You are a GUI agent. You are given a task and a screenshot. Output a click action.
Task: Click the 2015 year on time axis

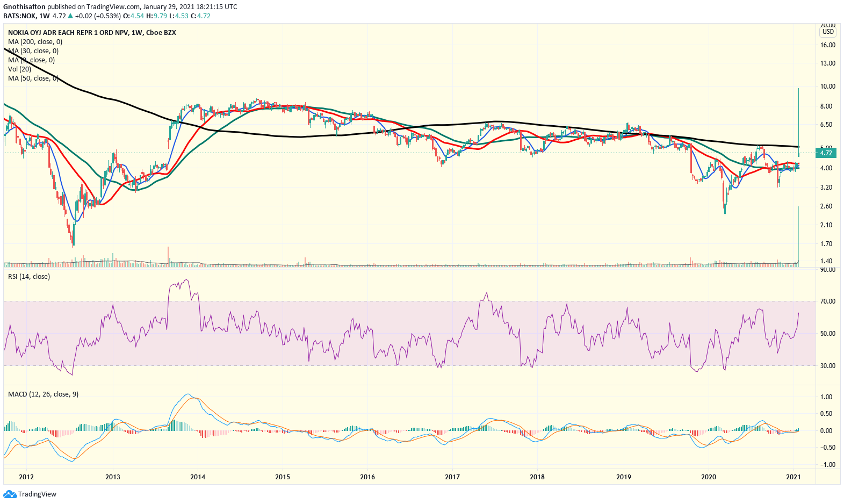point(283,477)
